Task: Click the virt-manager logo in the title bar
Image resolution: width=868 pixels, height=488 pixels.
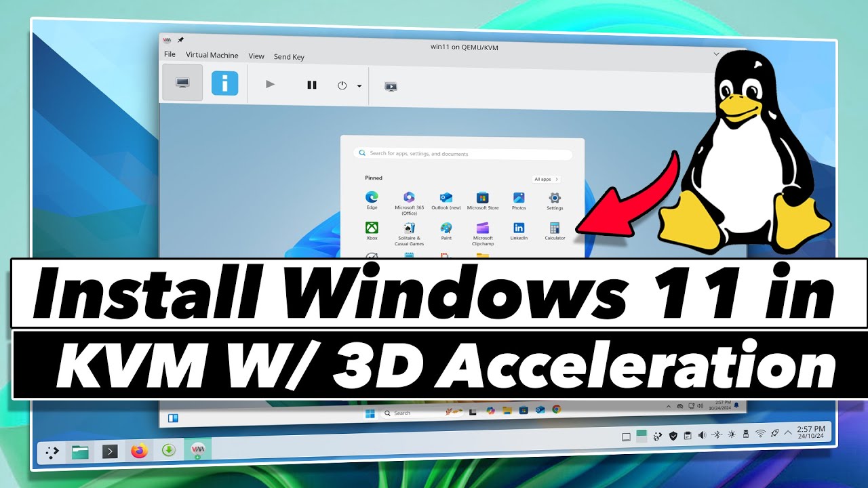Action: tap(167, 40)
